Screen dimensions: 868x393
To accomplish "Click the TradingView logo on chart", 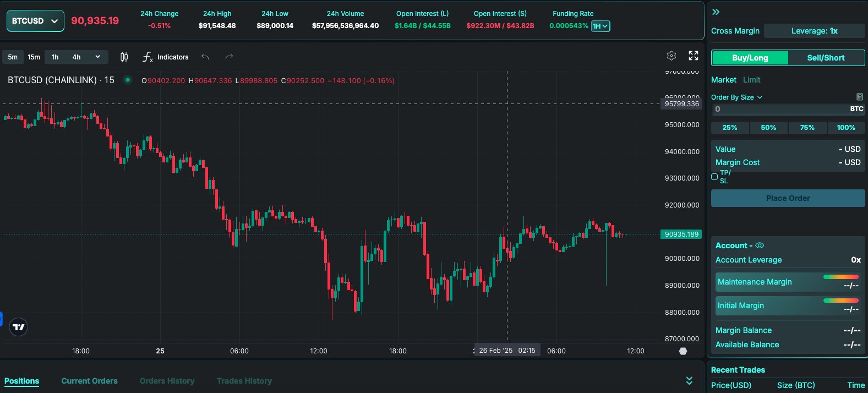I will click(19, 327).
